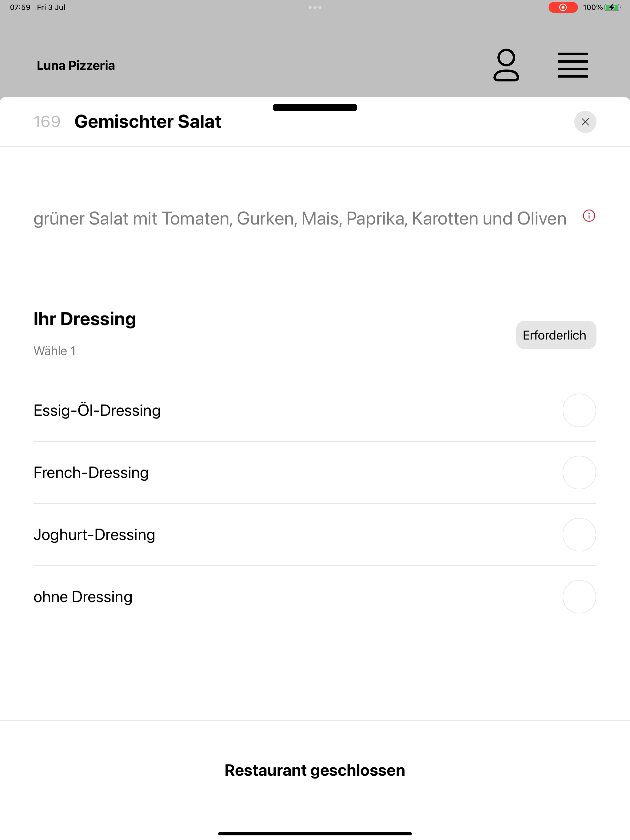The width and height of the screenshot is (630, 840).
Task: Select the ohne Dressing radio button
Action: click(x=579, y=596)
